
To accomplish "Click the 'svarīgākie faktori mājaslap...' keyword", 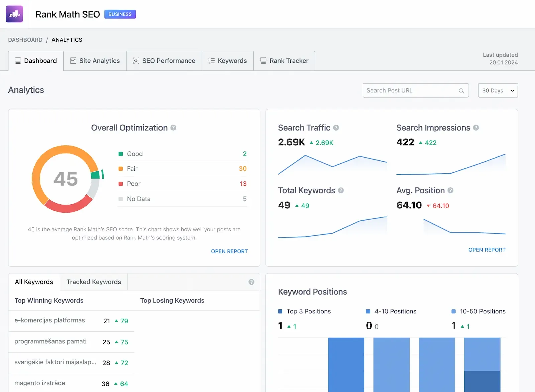I will click(55, 362).
